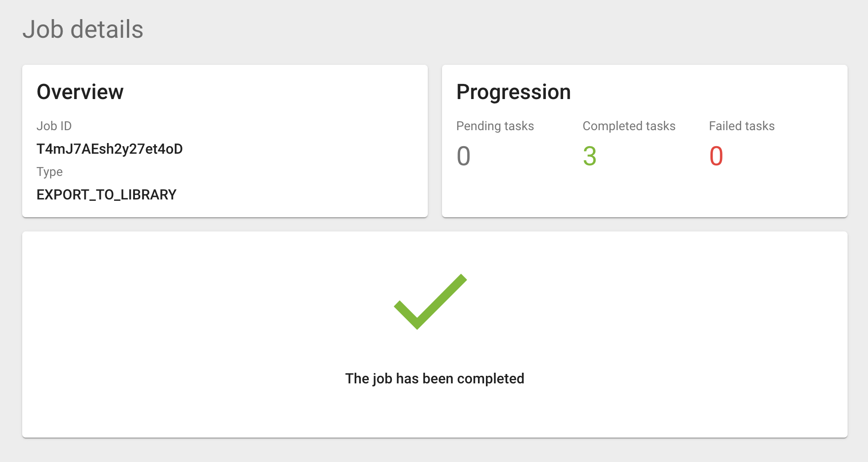Select the red failed tasks count
This screenshot has height=462, width=868.
click(716, 156)
